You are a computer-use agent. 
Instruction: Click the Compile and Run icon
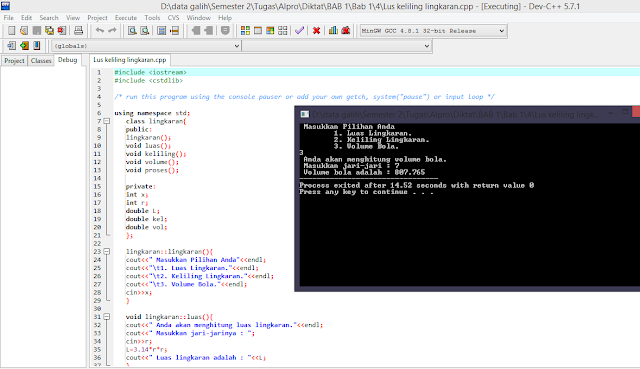[270, 31]
